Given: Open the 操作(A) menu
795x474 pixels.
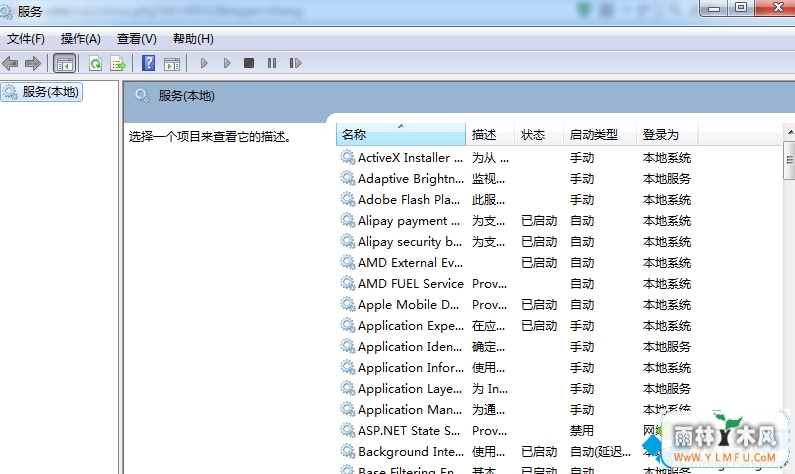Looking at the screenshot, I should tap(81, 39).
